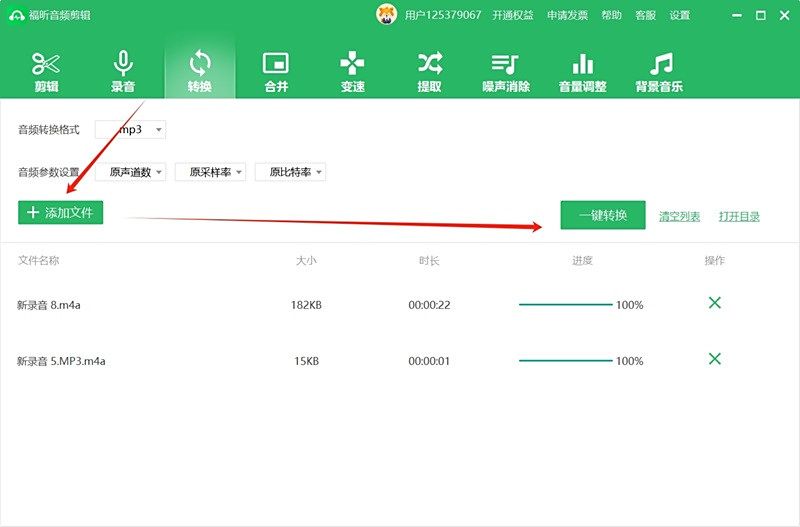Click the 15KB size value
This screenshot has width=800, height=527.
click(x=306, y=361)
